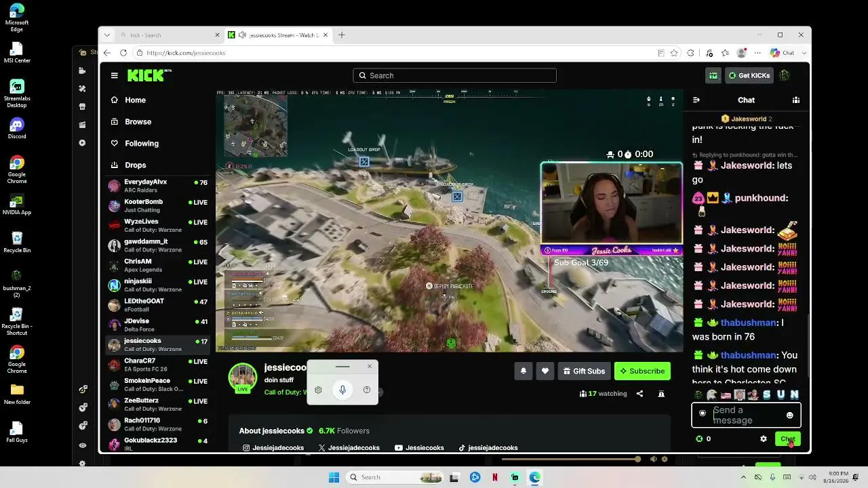The height and width of the screenshot is (488, 868).
Task: Click the user avatar in Kick header
Action: point(785,75)
